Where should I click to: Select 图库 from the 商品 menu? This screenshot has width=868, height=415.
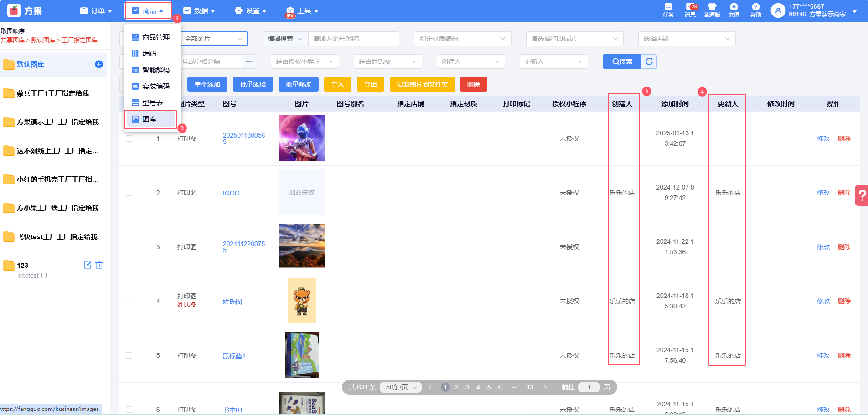150,119
